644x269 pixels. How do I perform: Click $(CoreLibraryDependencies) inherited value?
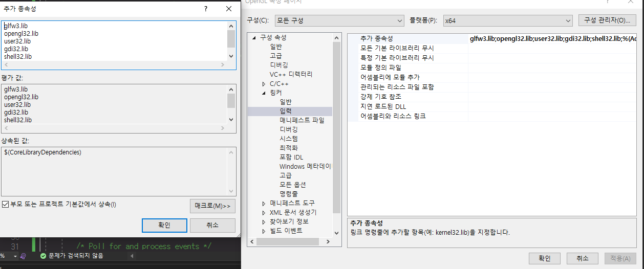[42, 152]
